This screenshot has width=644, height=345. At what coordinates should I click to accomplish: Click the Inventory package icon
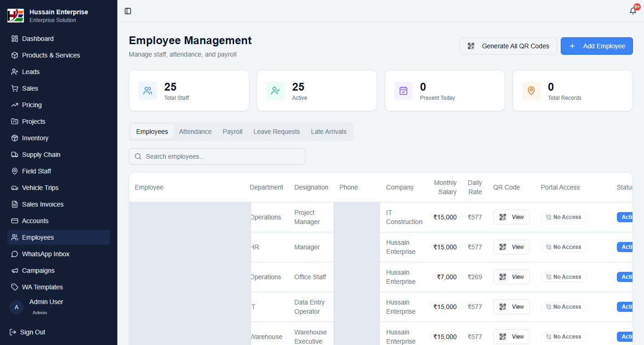15,138
